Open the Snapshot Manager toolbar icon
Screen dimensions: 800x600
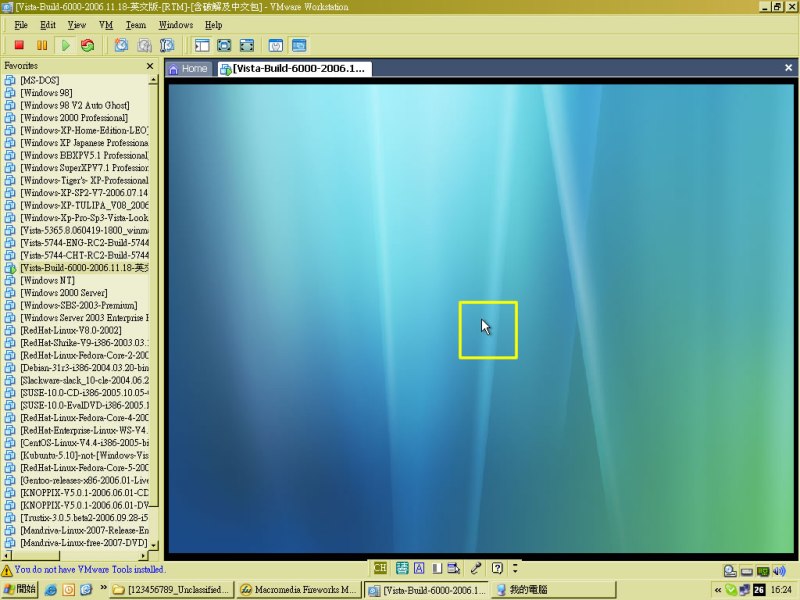click(x=167, y=45)
